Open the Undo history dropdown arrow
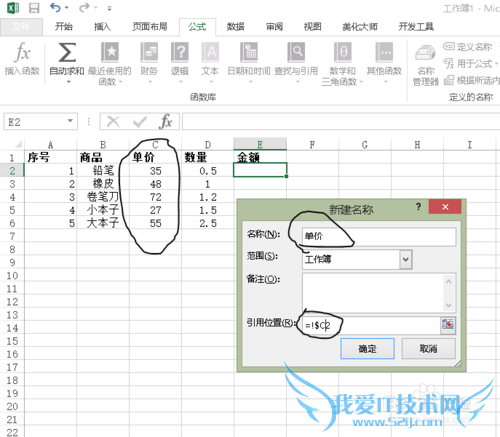 [x=67, y=8]
